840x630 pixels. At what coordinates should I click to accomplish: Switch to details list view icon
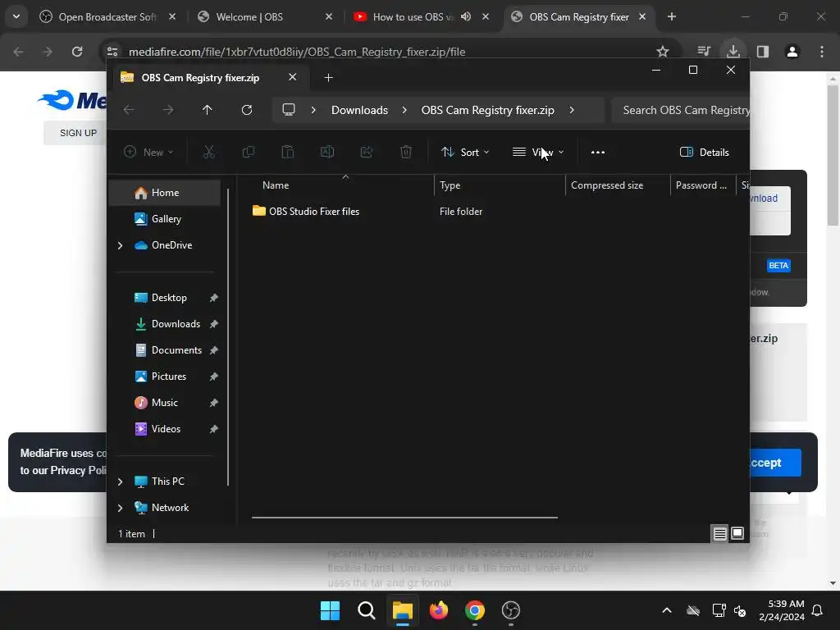coord(720,533)
